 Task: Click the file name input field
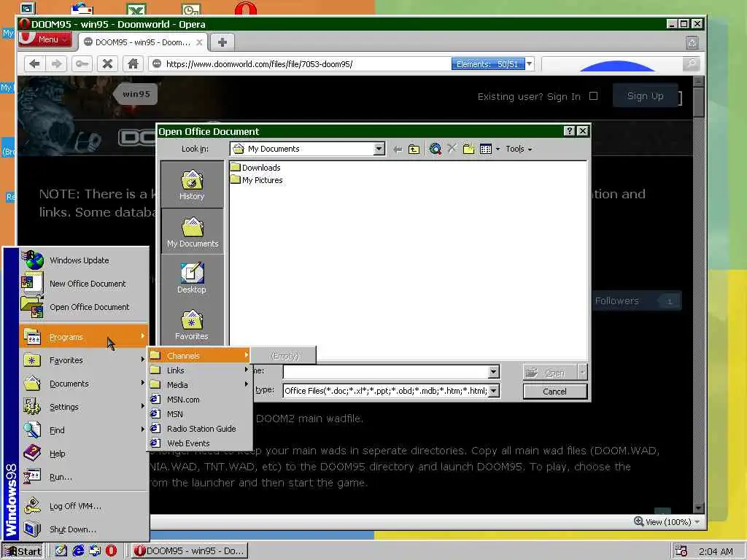pyautogui.click(x=386, y=371)
